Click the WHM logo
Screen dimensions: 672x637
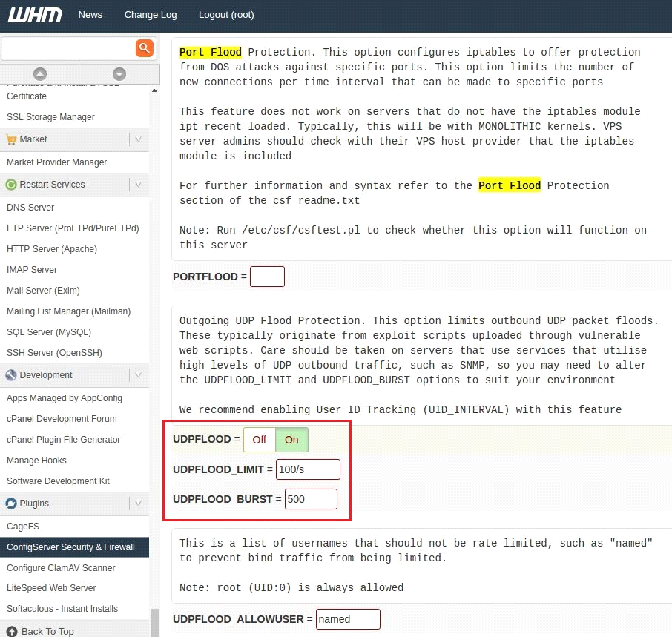[35, 15]
